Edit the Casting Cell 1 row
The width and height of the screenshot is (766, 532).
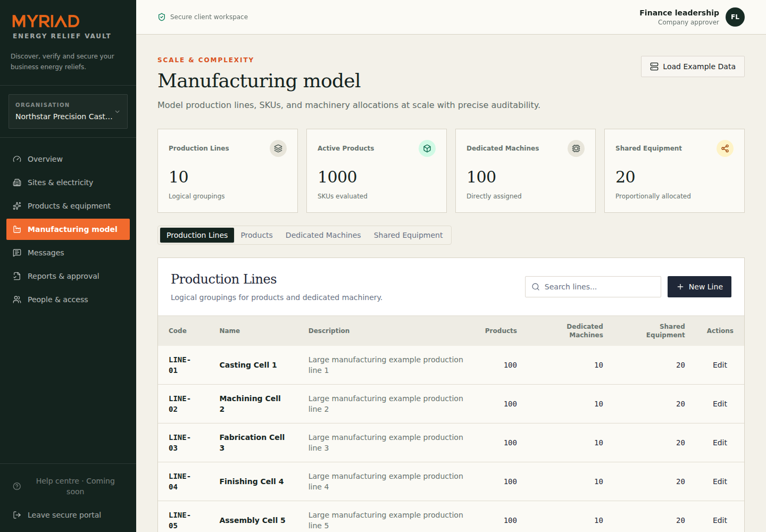coord(720,365)
